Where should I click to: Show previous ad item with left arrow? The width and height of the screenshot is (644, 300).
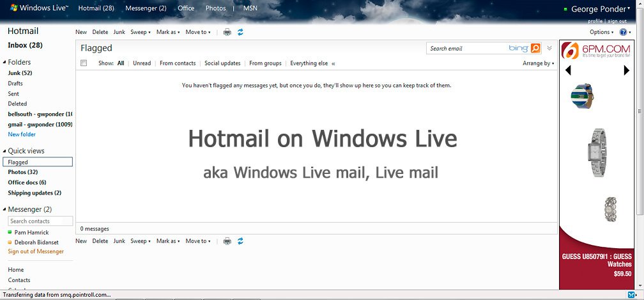pyautogui.click(x=568, y=71)
